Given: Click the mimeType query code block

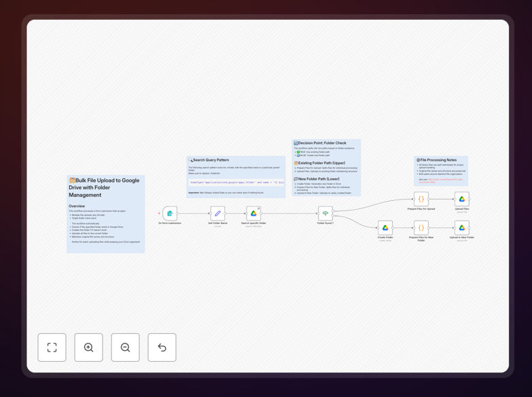Looking at the screenshot, I should [x=236, y=183].
